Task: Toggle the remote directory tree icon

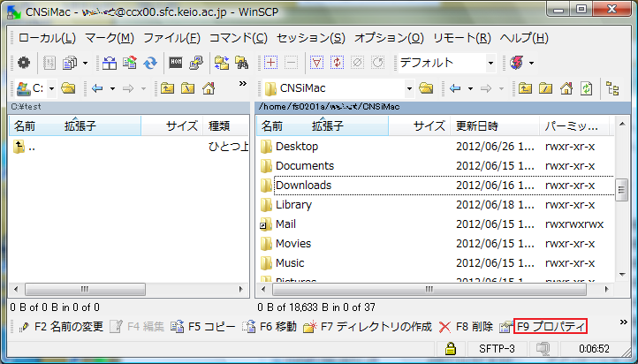Action: pyautogui.click(x=611, y=88)
